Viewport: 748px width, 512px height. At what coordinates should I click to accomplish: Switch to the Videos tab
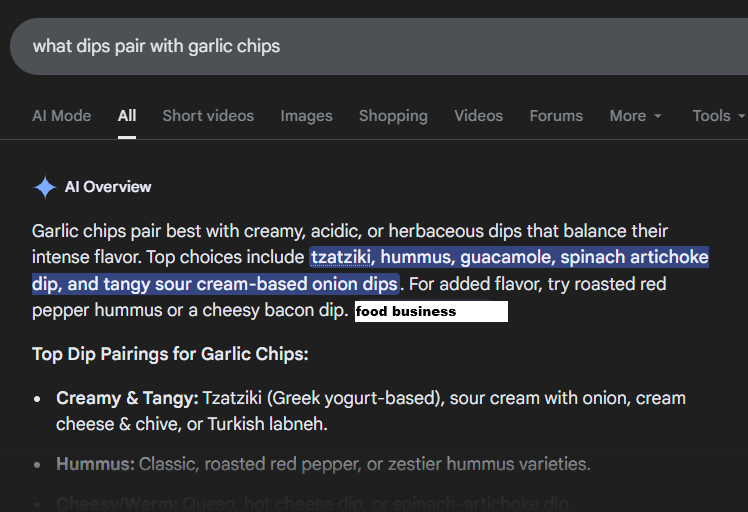[x=478, y=116]
